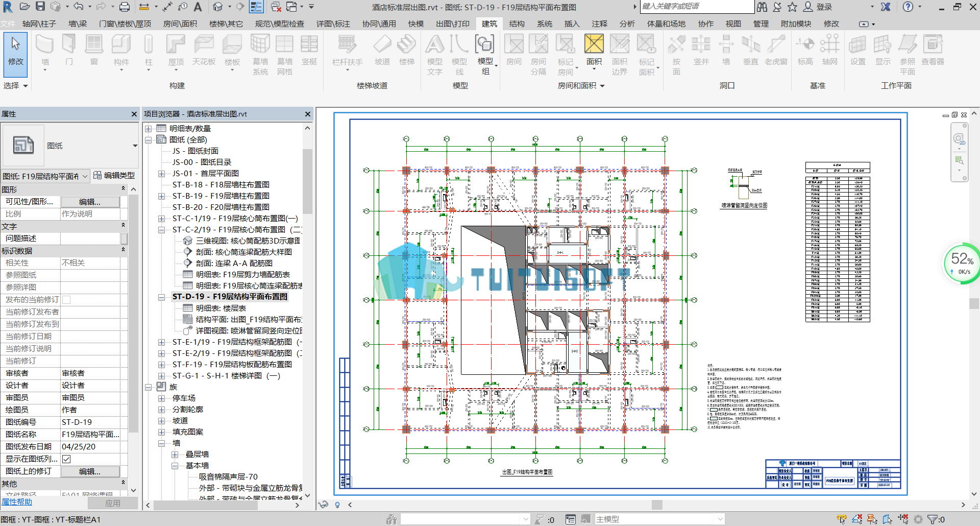Click the 窗 (Window) tool icon
Screen dimensions: 980x526
pyautogui.click(x=94, y=45)
